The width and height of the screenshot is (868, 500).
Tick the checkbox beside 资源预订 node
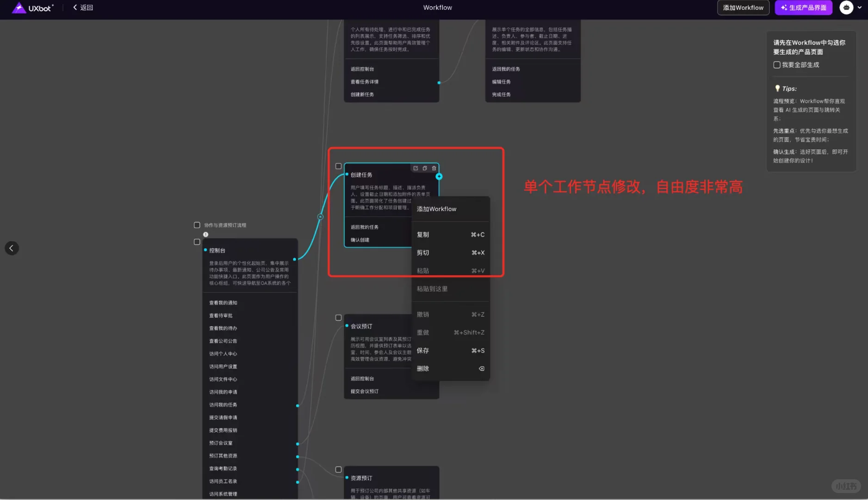click(338, 469)
